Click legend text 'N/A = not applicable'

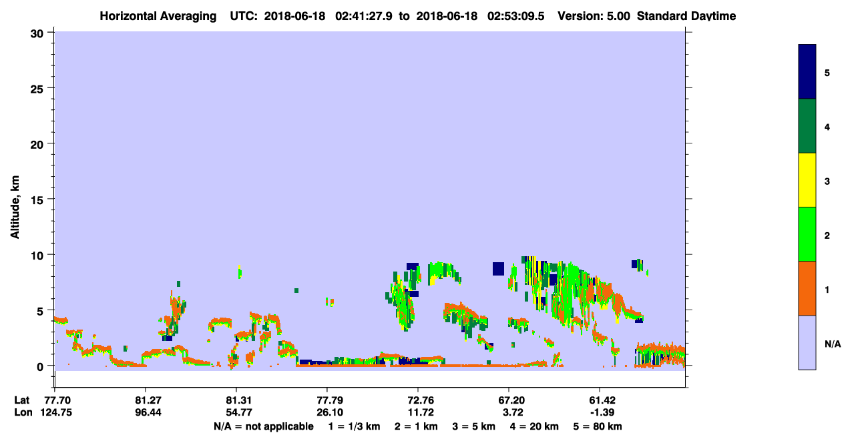point(263,426)
